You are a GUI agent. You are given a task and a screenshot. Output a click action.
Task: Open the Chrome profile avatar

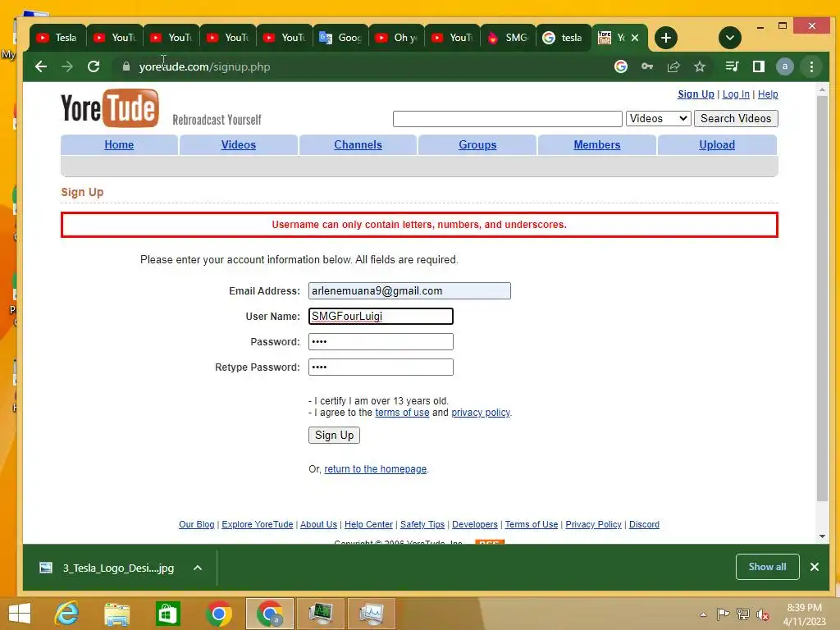click(x=785, y=66)
